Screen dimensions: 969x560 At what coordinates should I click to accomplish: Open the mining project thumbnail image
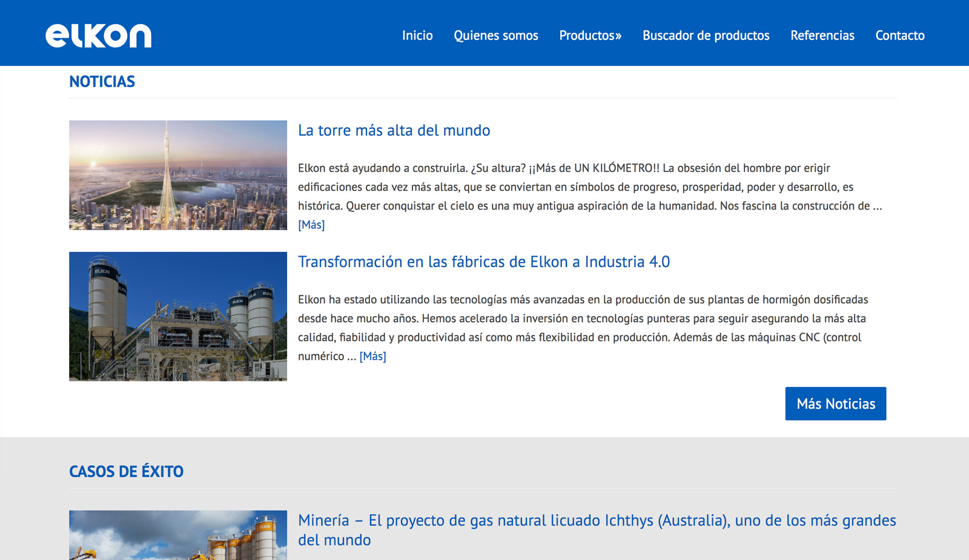coord(178,535)
